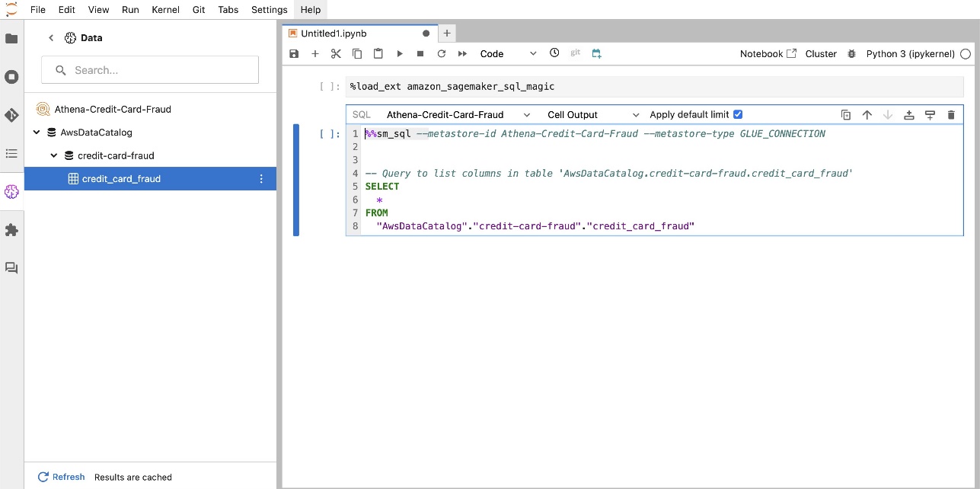This screenshot has width=980, height=489.
Task: Open the Code cell type dropdown
Action: coord(508,53)
